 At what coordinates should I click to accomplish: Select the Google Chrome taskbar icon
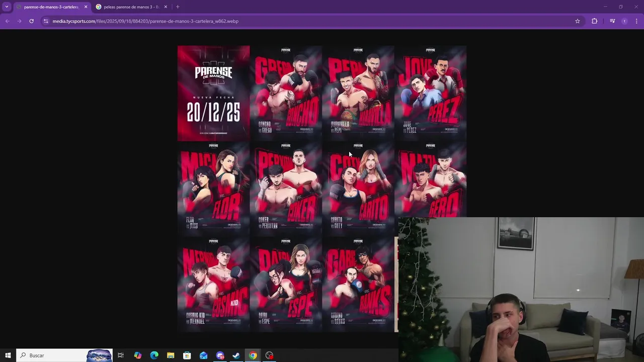pos(253,355)
